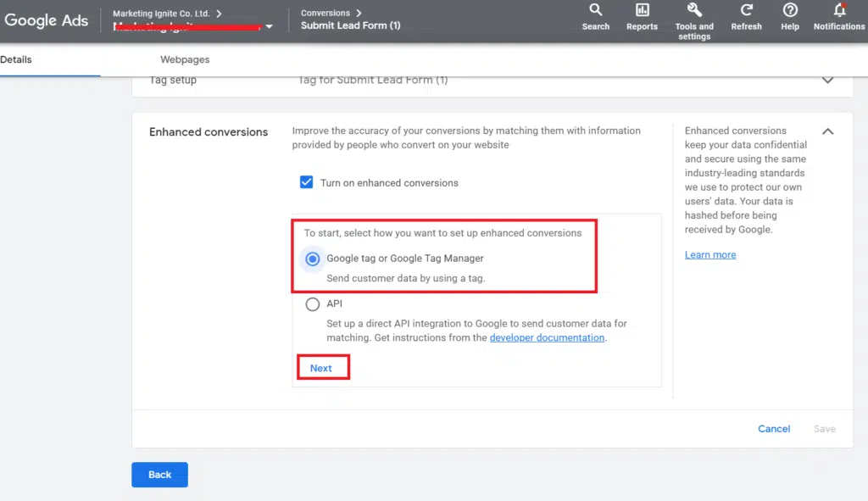Click the Google Ads logo

47,20
